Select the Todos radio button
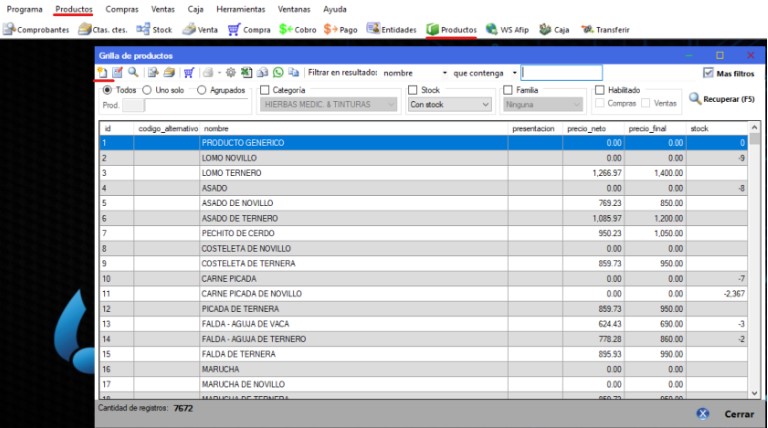Screen dimensions: 768x428 [107, 90]
